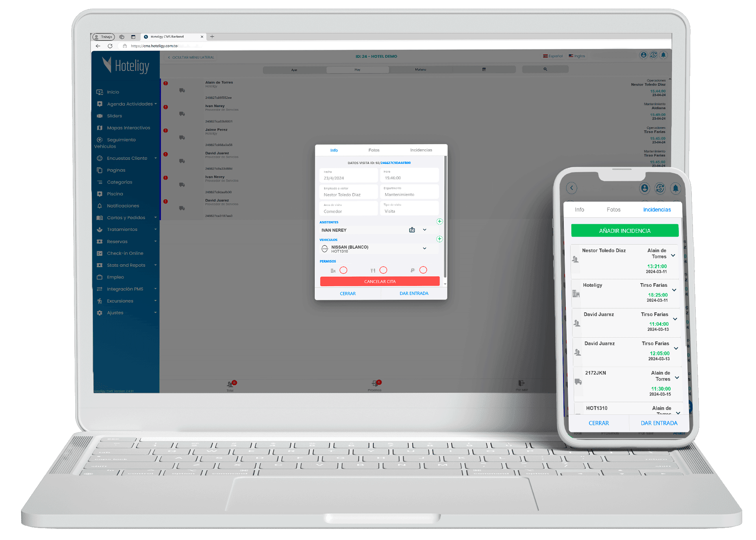Image resolution: width=756 pixels, height=540 pixels.
Task: Click the Cartas y Pedidos sidebar icon
Action: [102, 218]
